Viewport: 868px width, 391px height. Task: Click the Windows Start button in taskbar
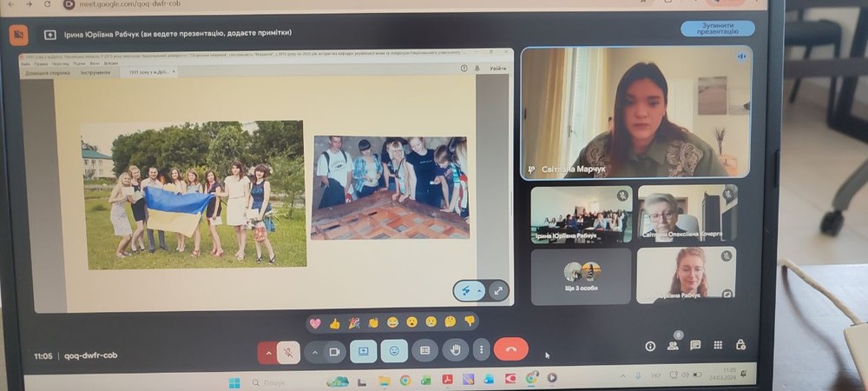(234, 381)
